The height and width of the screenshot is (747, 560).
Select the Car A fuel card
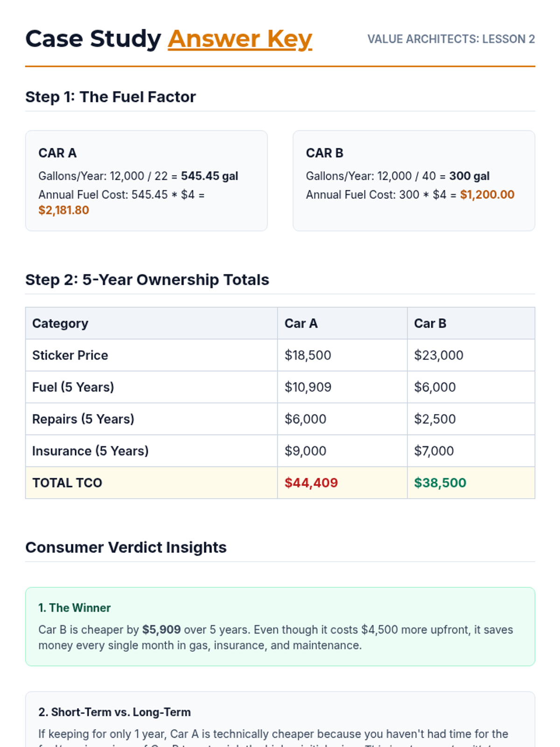[146, 180]
